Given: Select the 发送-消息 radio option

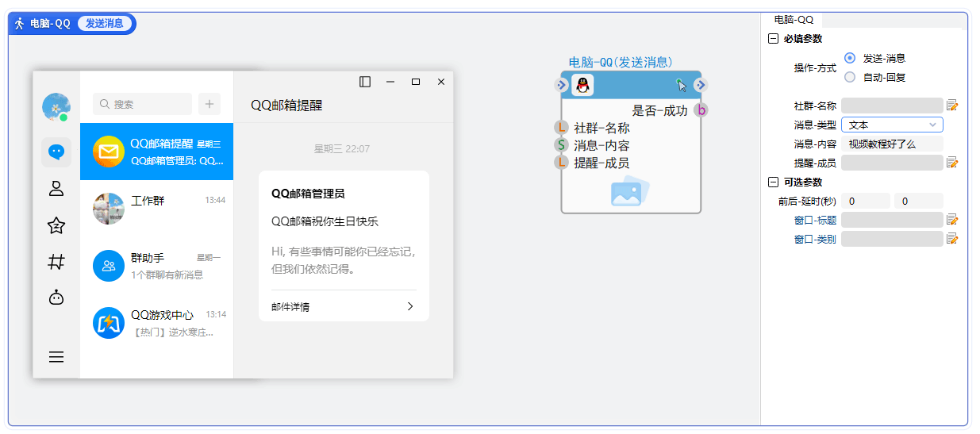Looking at the screenshot, I should coord(850,58).
